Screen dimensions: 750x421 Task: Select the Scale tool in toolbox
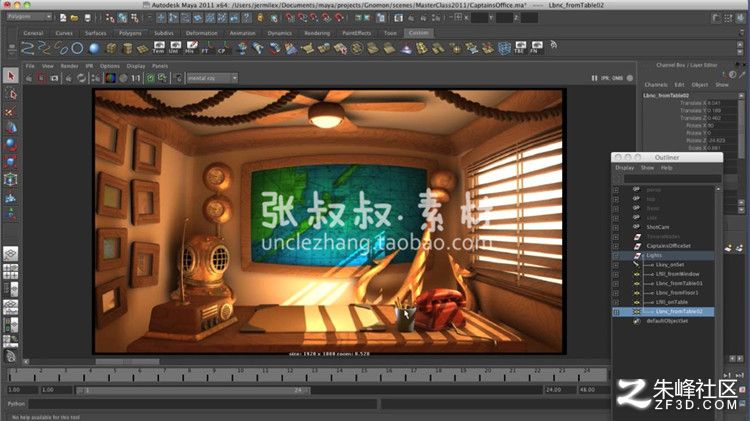pyautogui.click(x=11, y=162)
